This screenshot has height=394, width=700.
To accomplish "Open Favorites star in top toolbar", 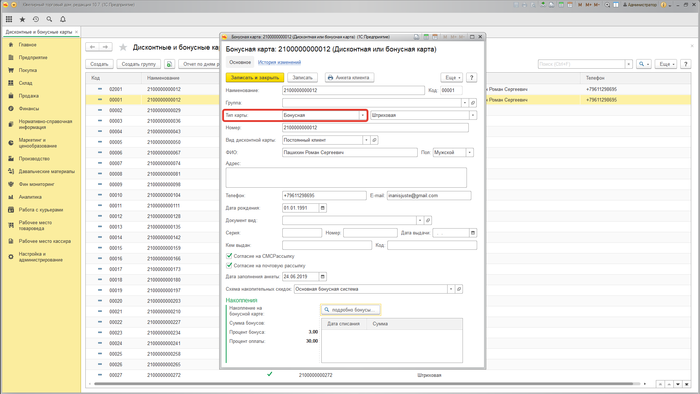I will click(22, 19).
